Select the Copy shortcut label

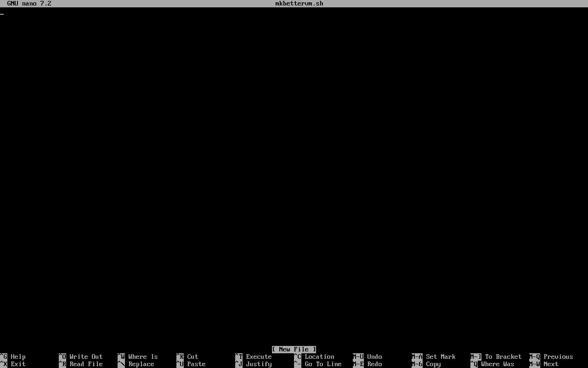tap(434, 364)
